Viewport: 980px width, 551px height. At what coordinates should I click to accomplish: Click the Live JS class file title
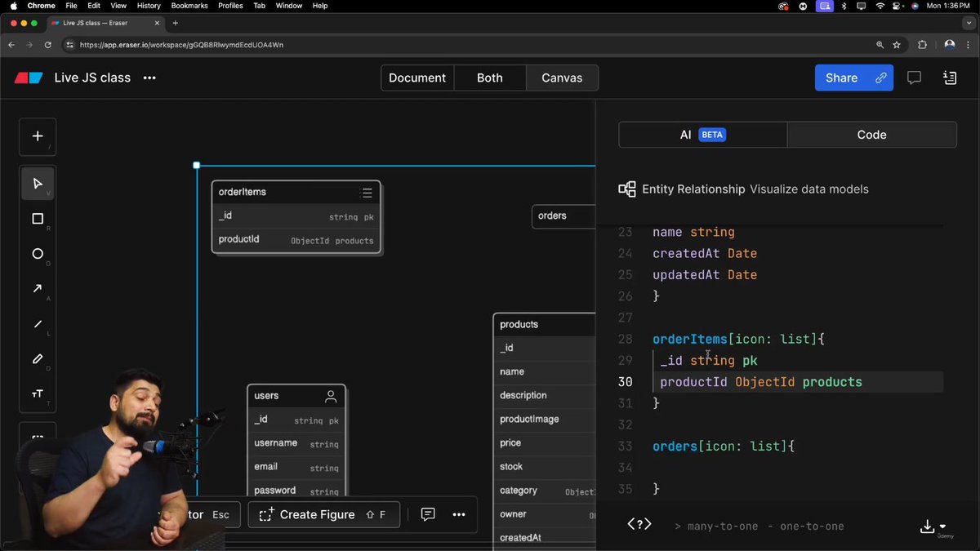click(92, 78)
